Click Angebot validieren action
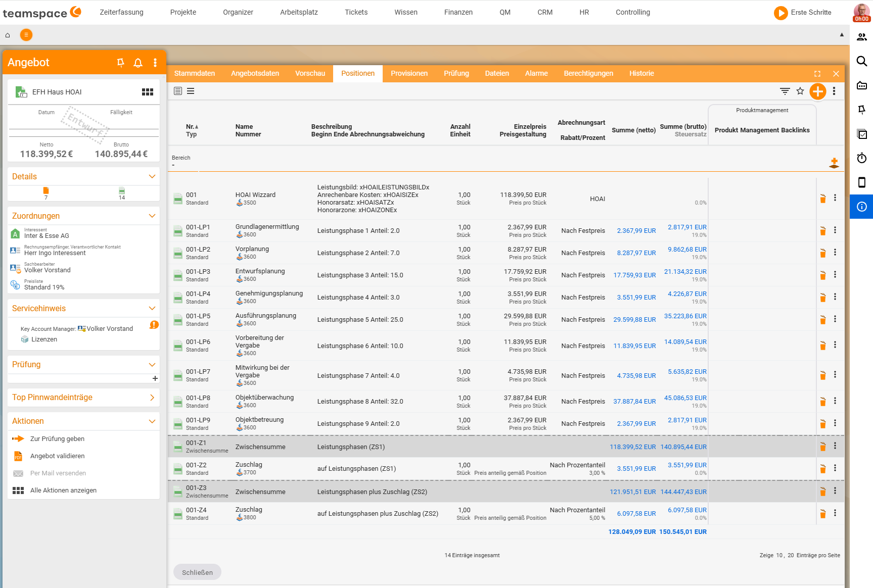 [x=57, y=456]
